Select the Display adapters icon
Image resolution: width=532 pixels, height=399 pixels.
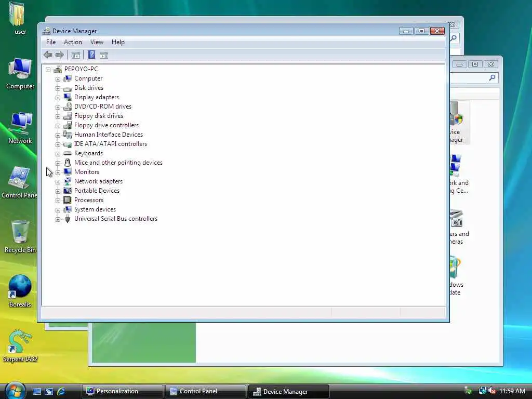[68, 97]
